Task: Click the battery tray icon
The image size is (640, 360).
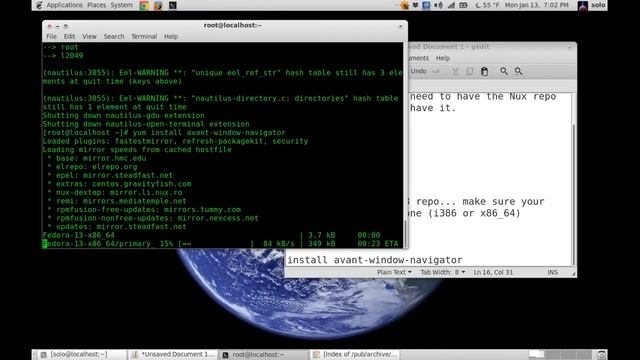Action: point(463,5)
